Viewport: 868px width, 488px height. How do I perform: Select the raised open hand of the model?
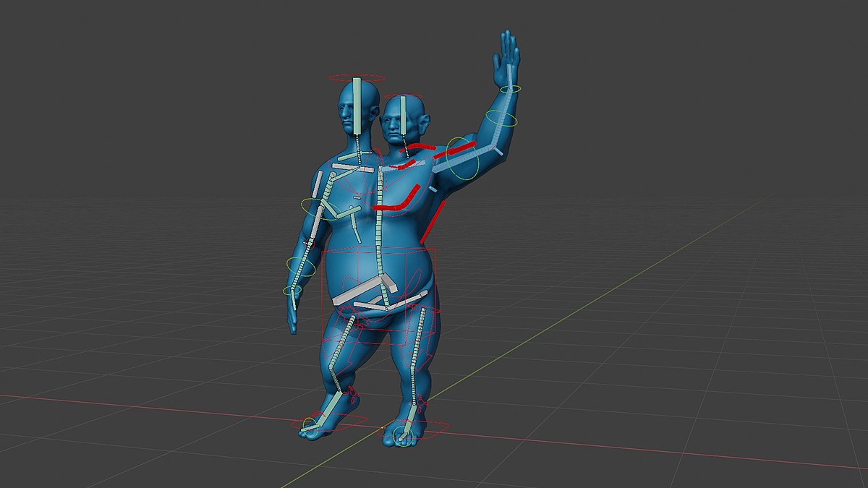[506, 59]
